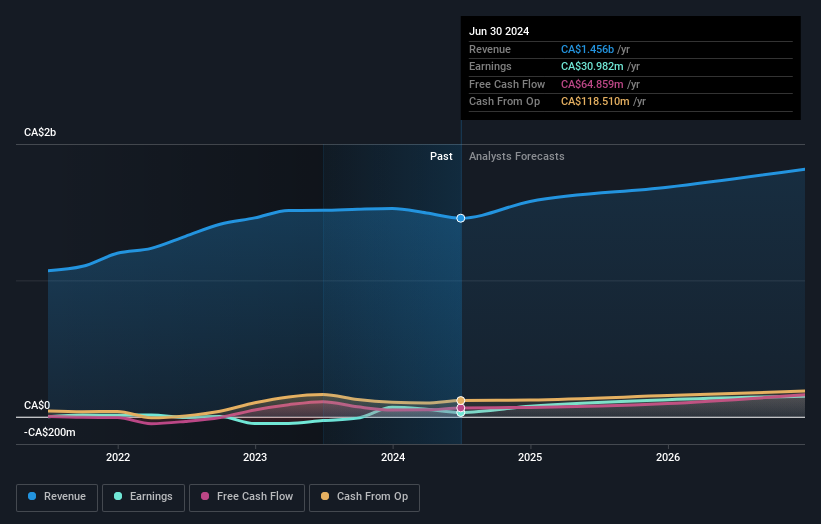Viewport: 821px width, 524px height.
Task: Click the 2024 x-axis label
Action: tap(393, 458)
